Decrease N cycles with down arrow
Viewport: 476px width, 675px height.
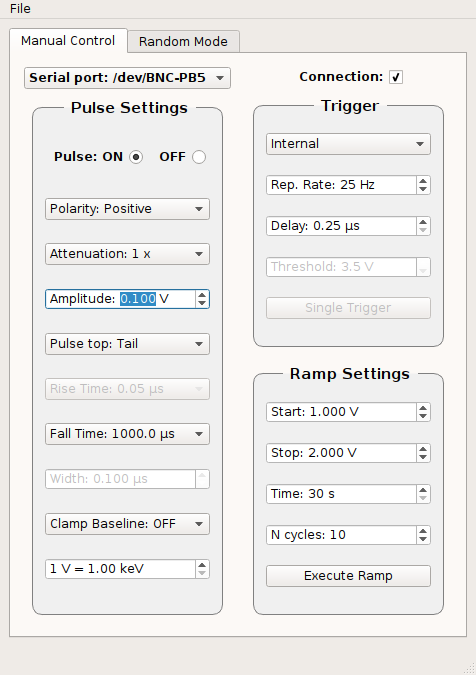423,539
